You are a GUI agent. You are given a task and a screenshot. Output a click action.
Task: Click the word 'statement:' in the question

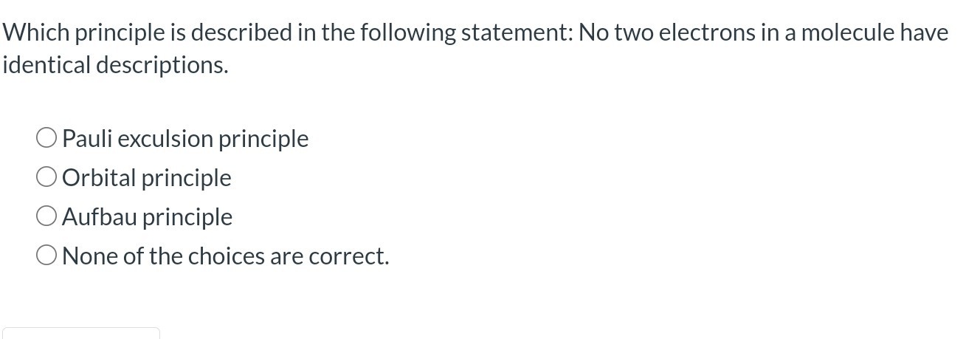pyautogui.click(x=515, y=33)
